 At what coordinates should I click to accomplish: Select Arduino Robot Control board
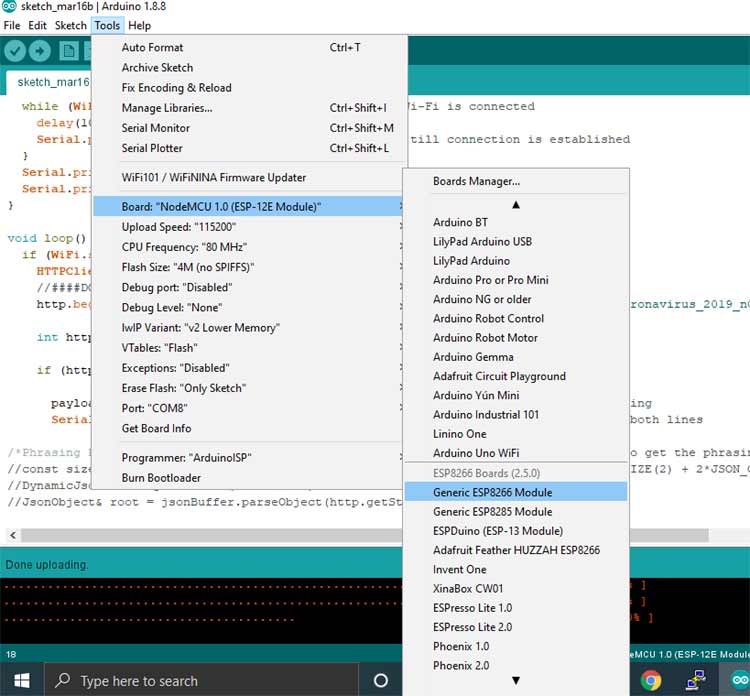point(516,319)
